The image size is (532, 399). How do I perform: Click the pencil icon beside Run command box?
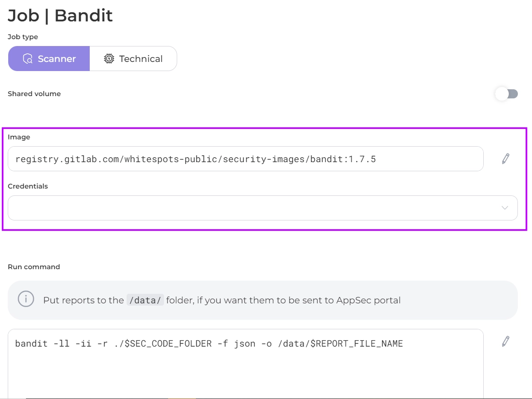[505, 341]
